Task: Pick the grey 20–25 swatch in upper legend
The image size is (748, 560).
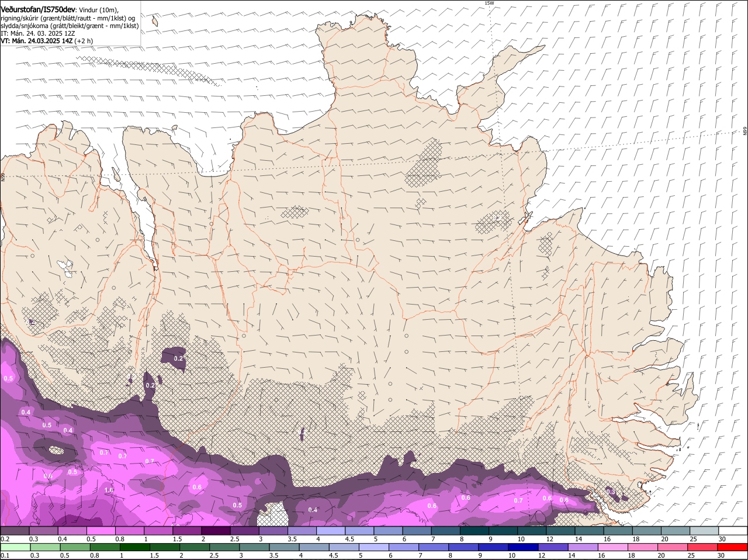Action: tap(676, 530)
